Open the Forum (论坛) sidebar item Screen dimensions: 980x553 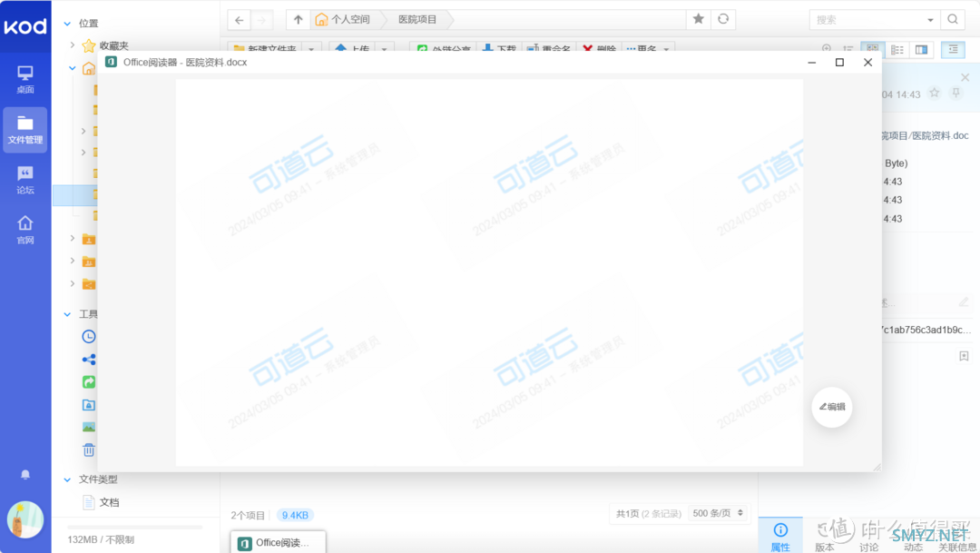pyautogui.click(x=25, y=180)
